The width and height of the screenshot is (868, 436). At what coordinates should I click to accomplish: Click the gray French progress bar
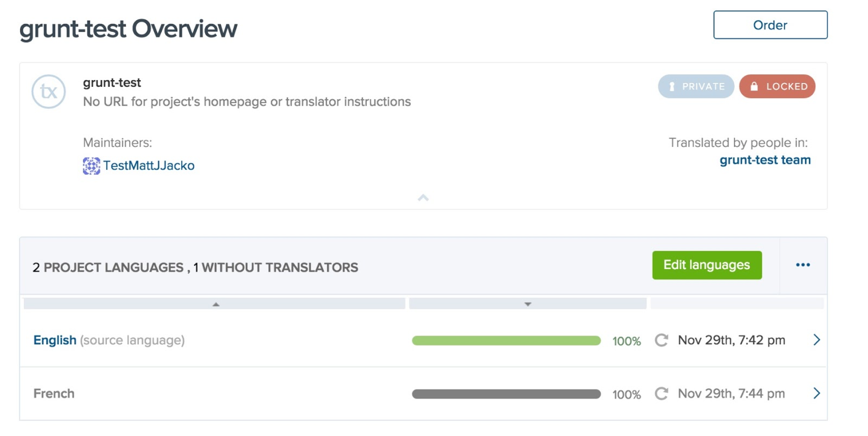tap(506, 394)
